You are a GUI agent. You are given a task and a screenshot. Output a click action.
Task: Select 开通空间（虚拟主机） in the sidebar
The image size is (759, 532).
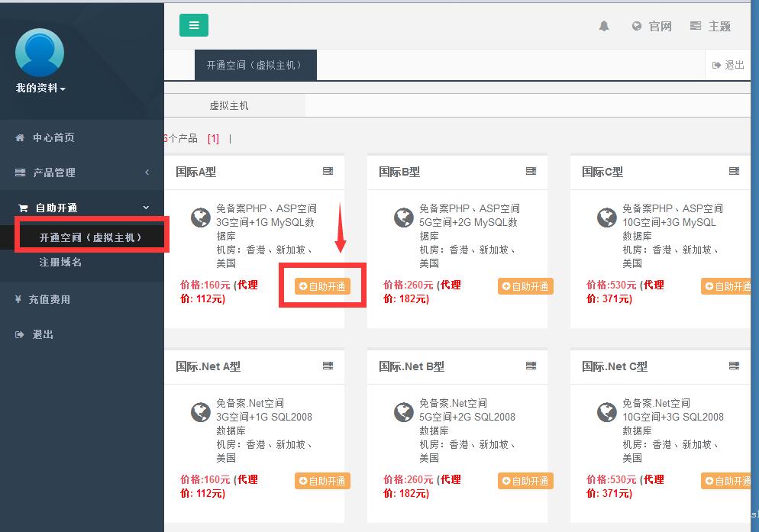point(91,237)
